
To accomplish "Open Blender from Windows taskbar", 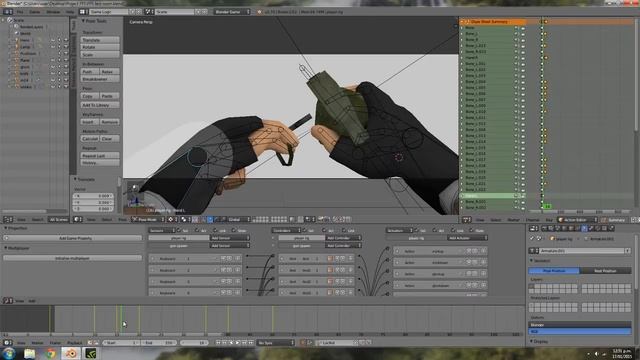I will [x=71, y=353].
